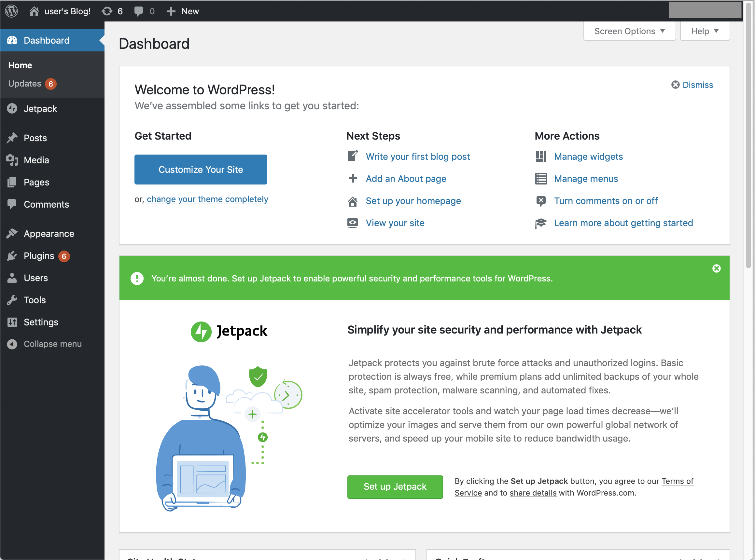Click the plus icon next to New

(x=171, y=11)
